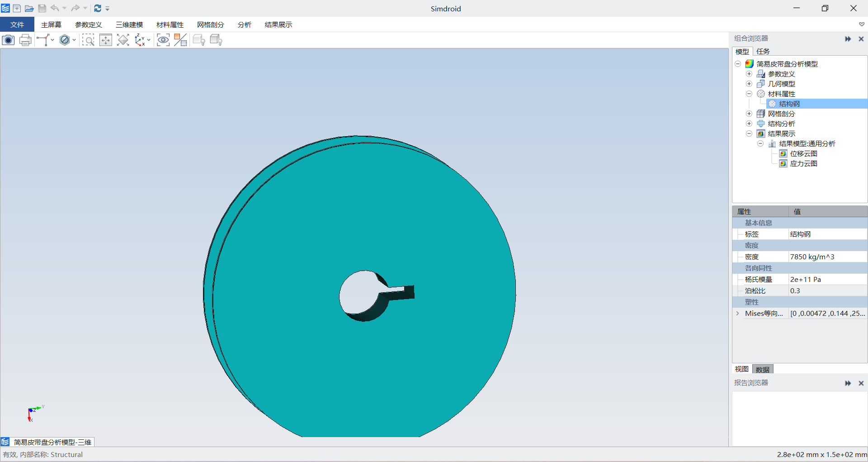Open a file with the folder icon
Image resolution: width=868 pixels, height=462 pixels.
pos(29,8)
